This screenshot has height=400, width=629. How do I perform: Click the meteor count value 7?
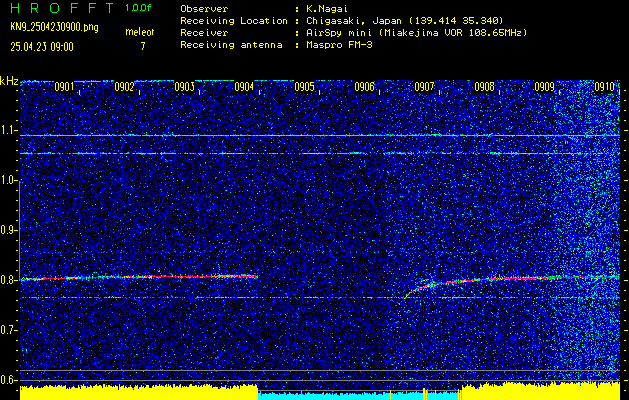click(143, 46)
